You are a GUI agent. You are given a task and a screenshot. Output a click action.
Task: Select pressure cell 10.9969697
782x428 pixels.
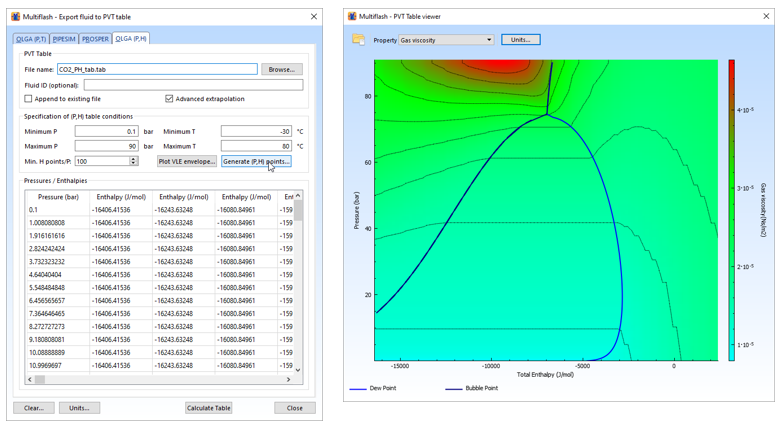pos(58,366)
